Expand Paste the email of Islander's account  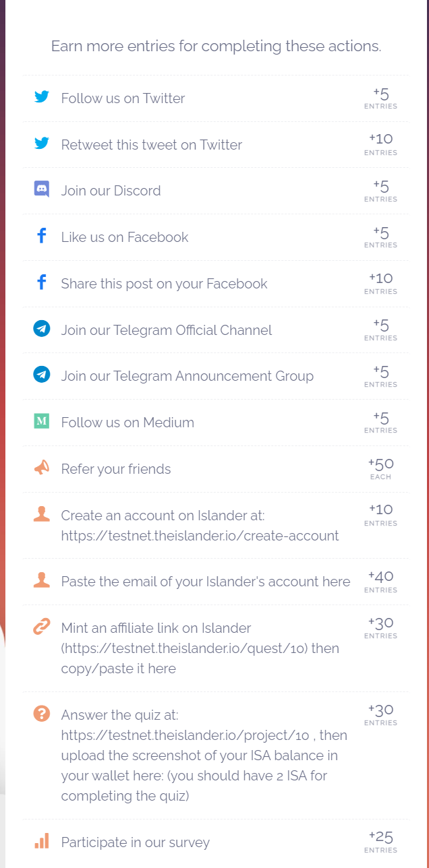(x=205, y=582)
